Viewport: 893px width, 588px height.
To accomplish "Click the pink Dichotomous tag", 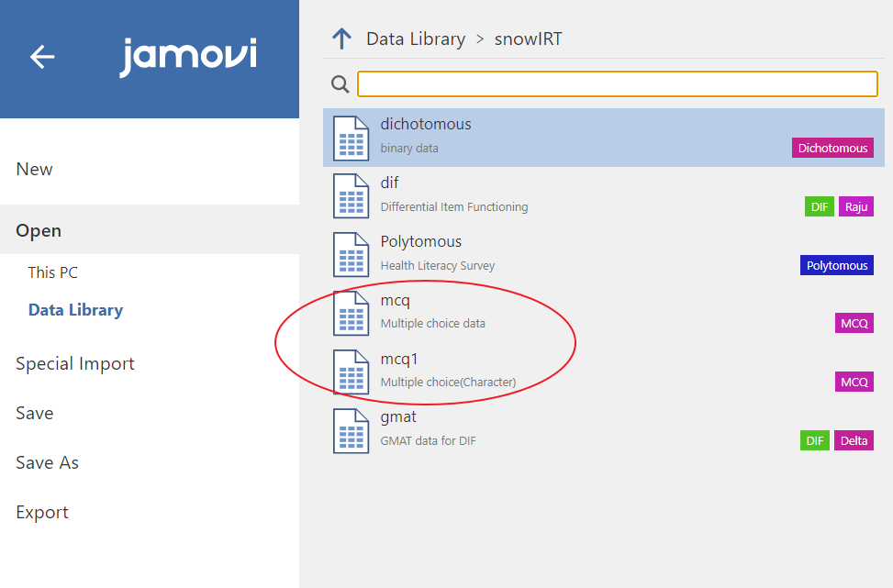I will [832, 148].
